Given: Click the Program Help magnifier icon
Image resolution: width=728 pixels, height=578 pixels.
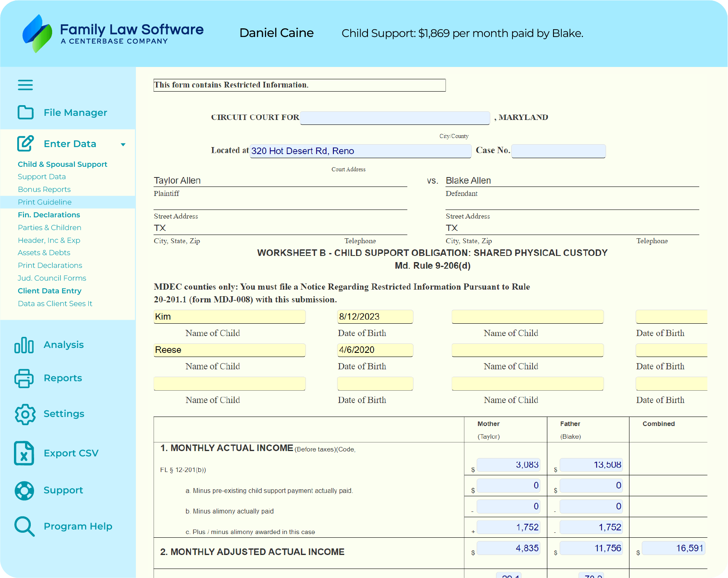Looking at the screenshot, I should tap(24, 526).
